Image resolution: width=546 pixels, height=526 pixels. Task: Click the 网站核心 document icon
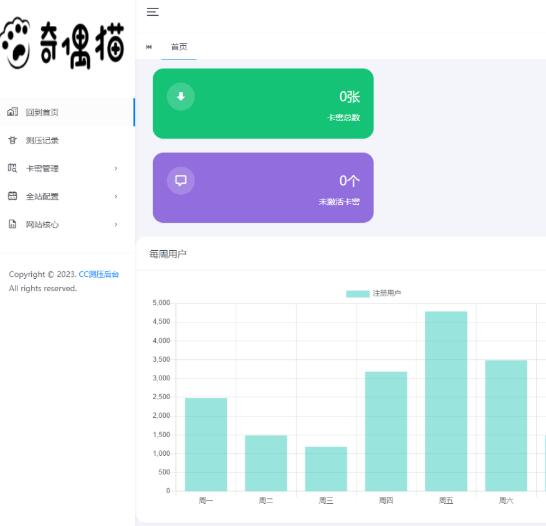[x=13, y=224]
